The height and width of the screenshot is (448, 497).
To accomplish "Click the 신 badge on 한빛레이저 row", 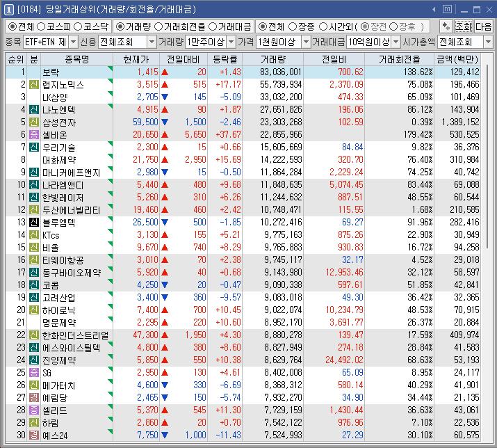I will pos(34,198).
